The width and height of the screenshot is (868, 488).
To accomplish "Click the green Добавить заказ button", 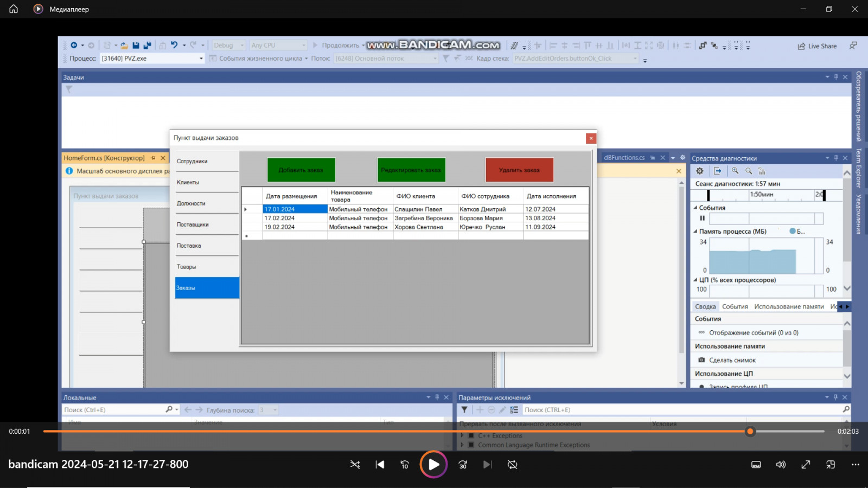I will (301, 170).
